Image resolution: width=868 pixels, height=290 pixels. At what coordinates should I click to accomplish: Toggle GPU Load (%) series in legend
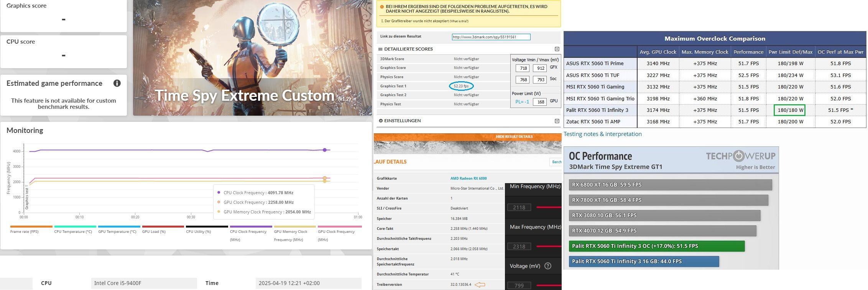[163, 229]
